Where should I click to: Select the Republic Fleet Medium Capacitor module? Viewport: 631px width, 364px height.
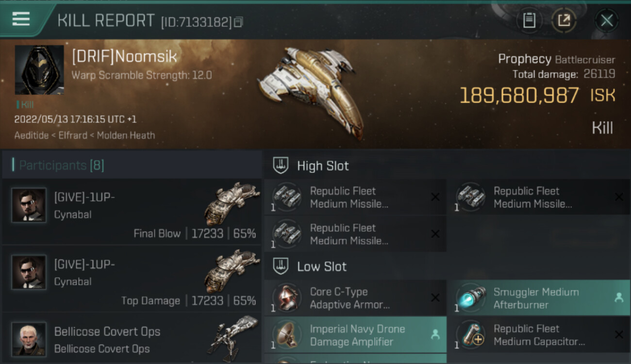[x=538, y=335]
